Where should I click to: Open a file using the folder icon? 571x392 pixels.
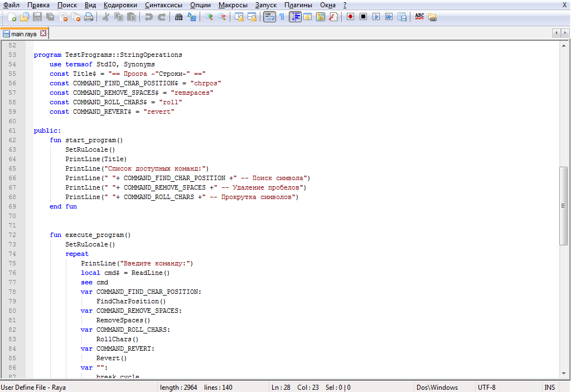pyautogui.click(x=25, y=17)
